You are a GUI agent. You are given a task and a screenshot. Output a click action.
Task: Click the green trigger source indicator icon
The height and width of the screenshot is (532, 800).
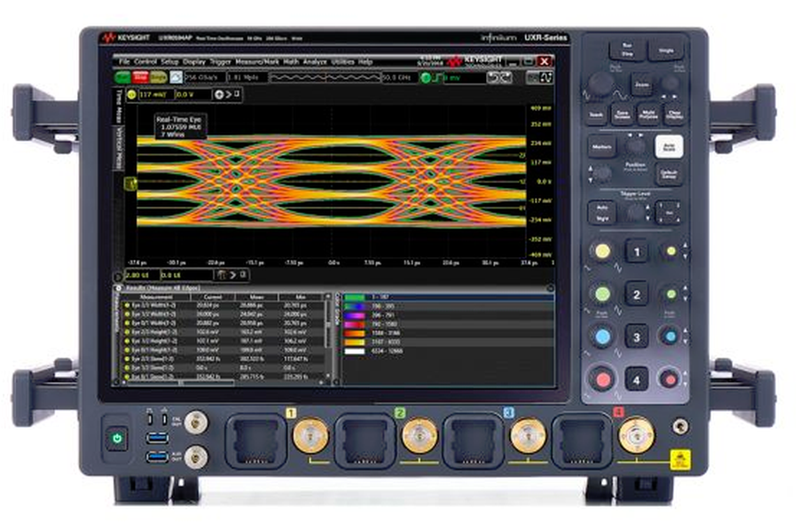click(426, 78)
